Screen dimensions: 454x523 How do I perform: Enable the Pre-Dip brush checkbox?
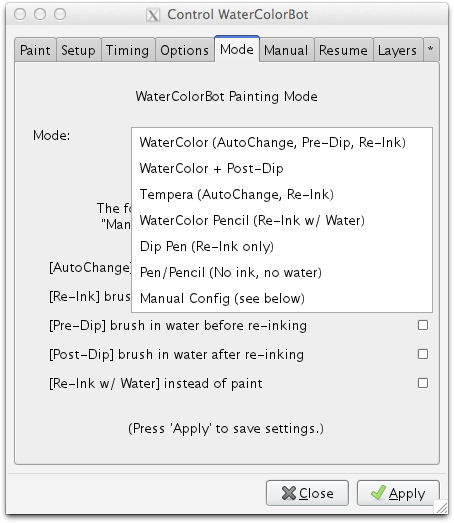[x=423, y=325]
